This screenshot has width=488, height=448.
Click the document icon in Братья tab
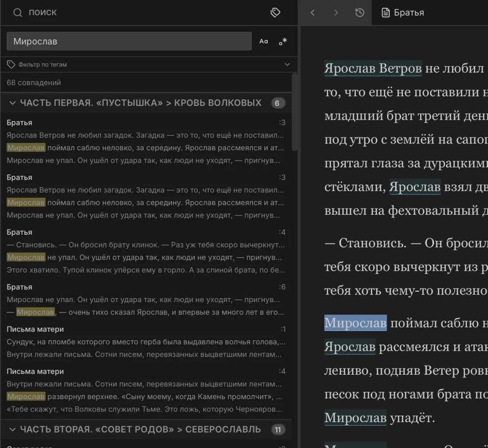(x=386, y=12)
